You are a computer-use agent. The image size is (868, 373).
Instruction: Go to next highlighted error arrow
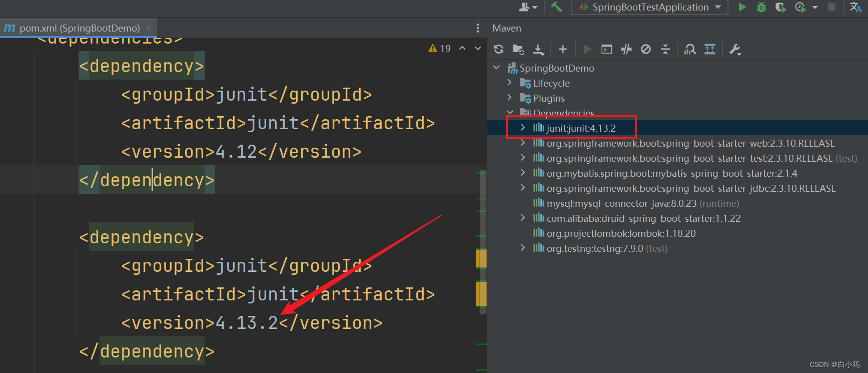click(478, 48)
